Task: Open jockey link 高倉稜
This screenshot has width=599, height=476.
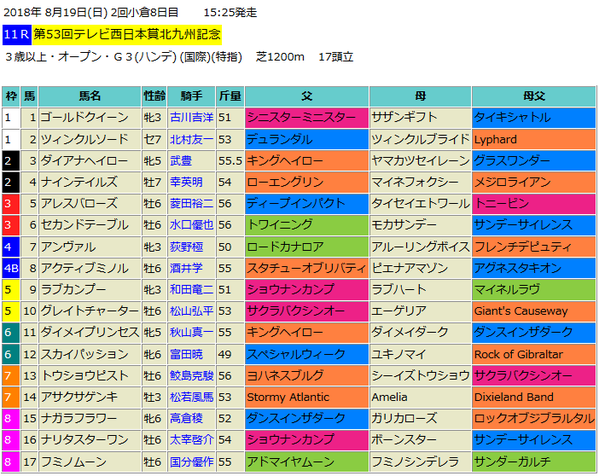Action: (186, 419)
